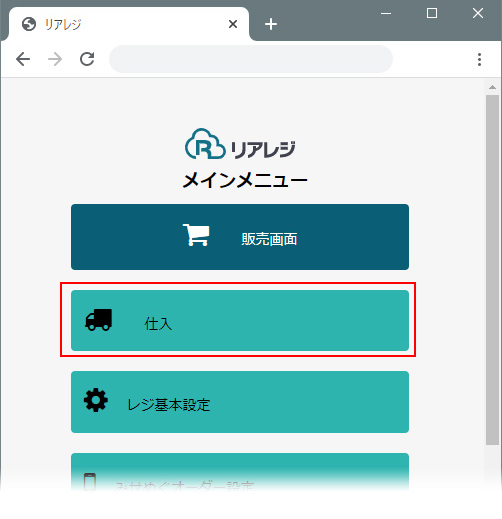Focus the browser address bar
Screen dimensions: 502x519
[x=251, y=59]
